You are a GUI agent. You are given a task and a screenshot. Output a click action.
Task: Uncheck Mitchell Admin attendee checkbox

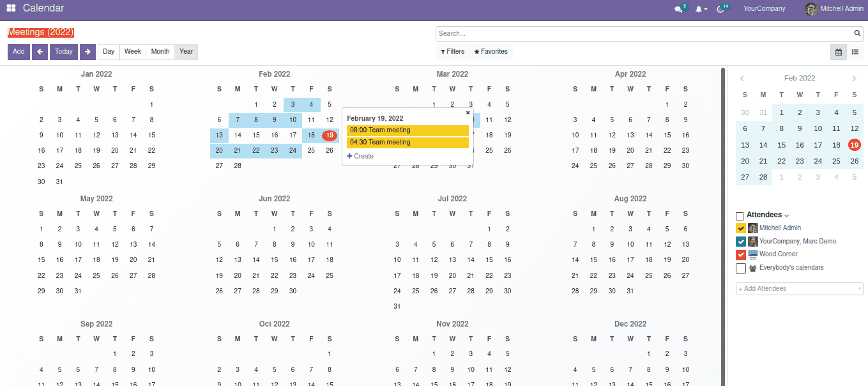point(740,228)
